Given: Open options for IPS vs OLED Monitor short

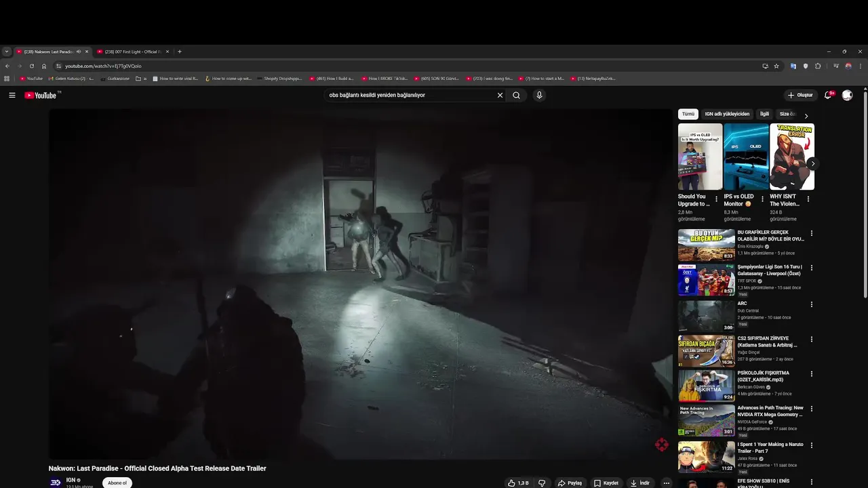Looking at the screenshot, I should coord(762,199).
